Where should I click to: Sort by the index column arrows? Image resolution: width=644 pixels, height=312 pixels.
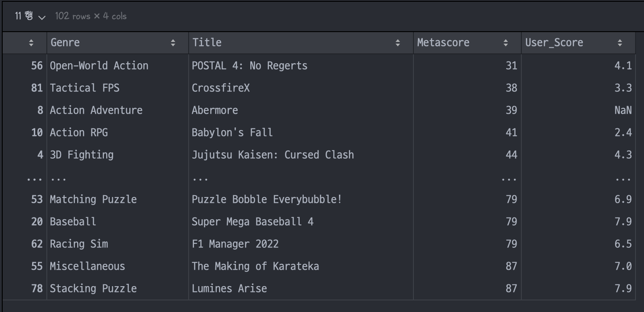coord(31,43)
